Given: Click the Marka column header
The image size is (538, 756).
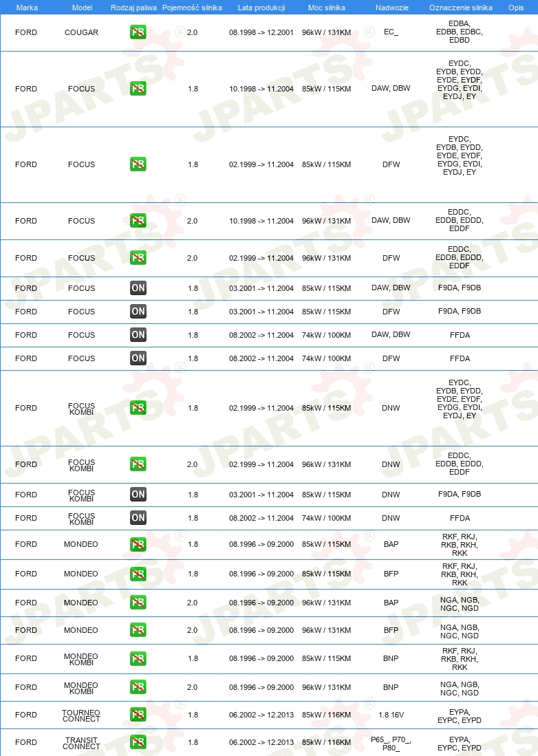Looking at the screenshot, I should pyautogui.click(x=27, y=8).
